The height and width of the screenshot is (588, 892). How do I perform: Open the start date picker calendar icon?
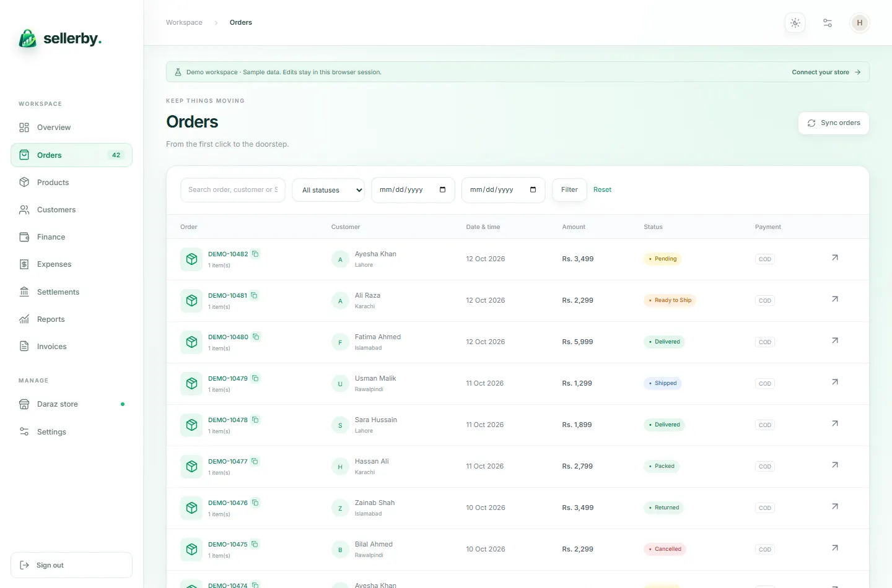click(x=442, y=189)
